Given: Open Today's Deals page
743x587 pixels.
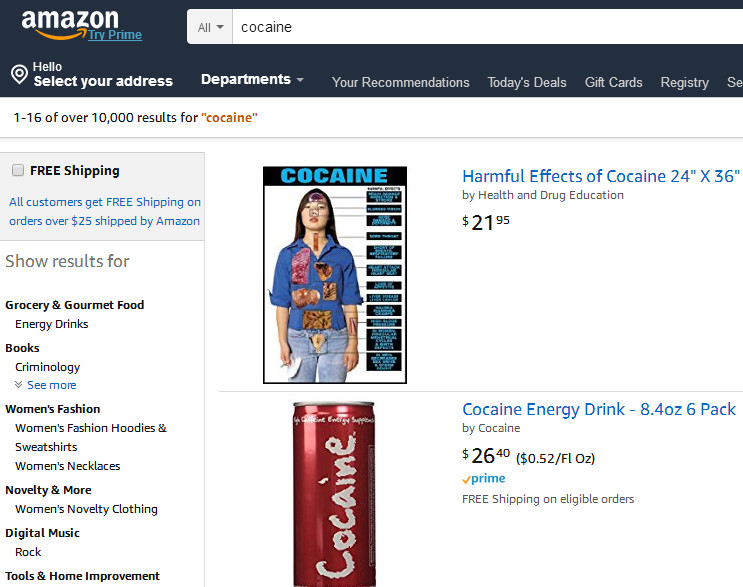Looking at the screenshot, I should tap(526, 82).
